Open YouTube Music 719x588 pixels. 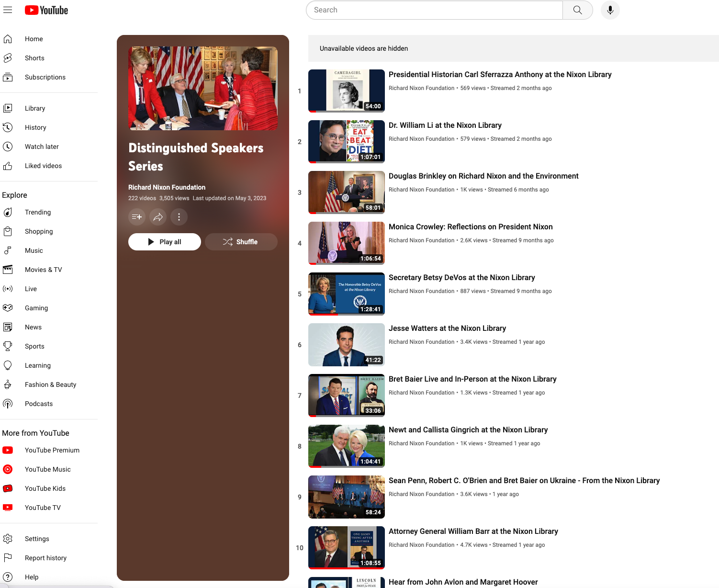(49, 469)
